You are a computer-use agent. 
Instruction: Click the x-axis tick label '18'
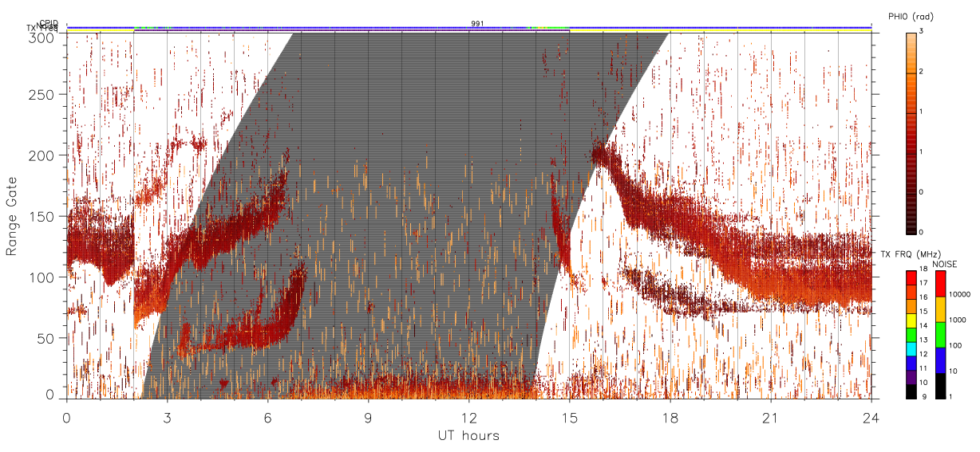coord(670,417)
